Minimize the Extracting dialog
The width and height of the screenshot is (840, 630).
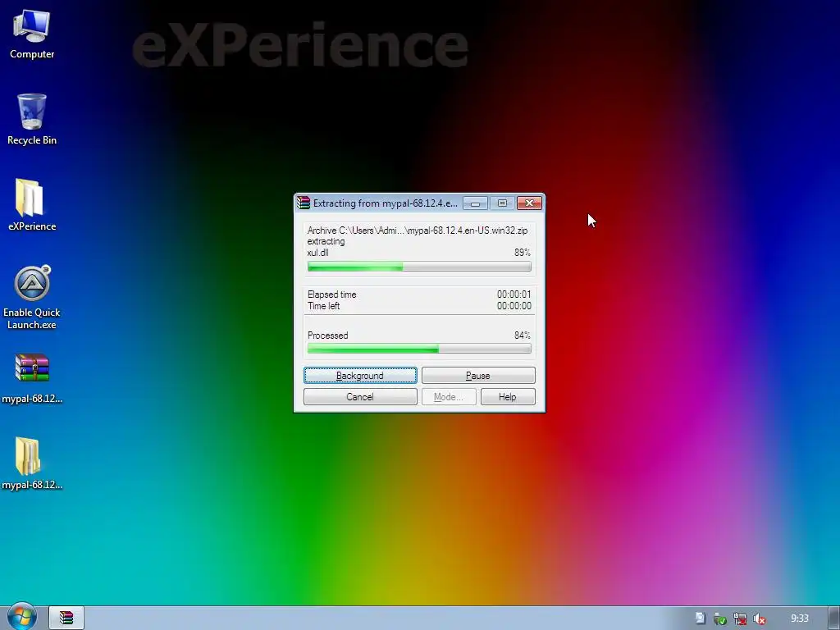click(475, 203)
